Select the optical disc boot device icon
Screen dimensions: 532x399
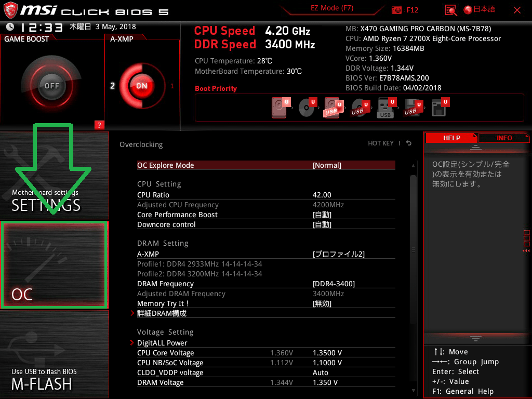(307, 108)
